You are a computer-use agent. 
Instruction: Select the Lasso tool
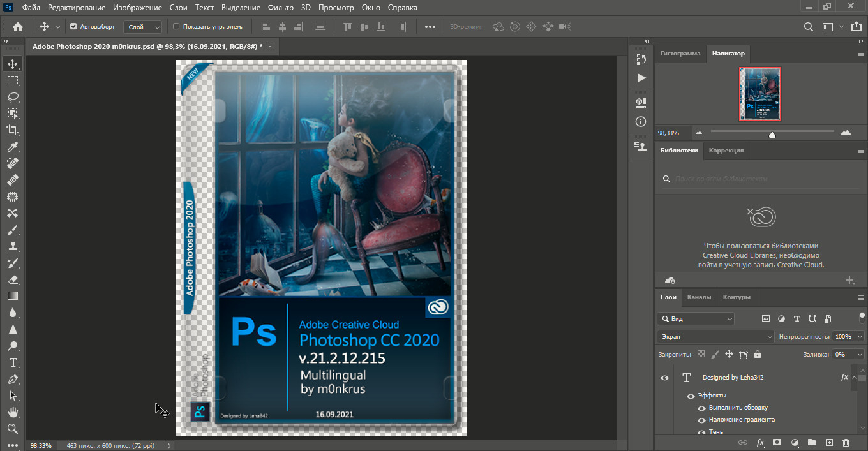tap(13, 97)
